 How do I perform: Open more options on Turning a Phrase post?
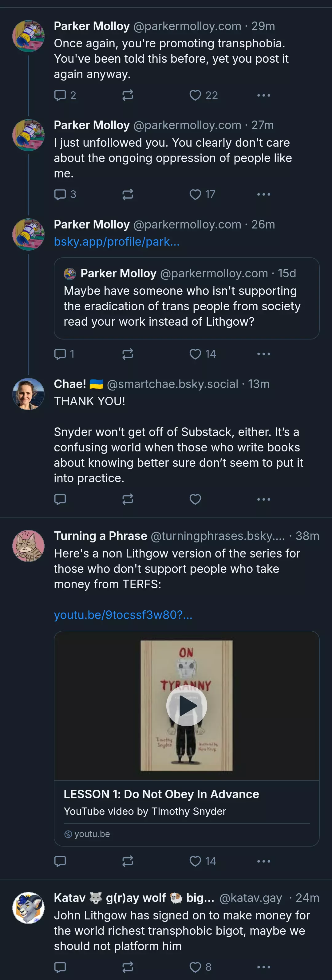(263, 861)
